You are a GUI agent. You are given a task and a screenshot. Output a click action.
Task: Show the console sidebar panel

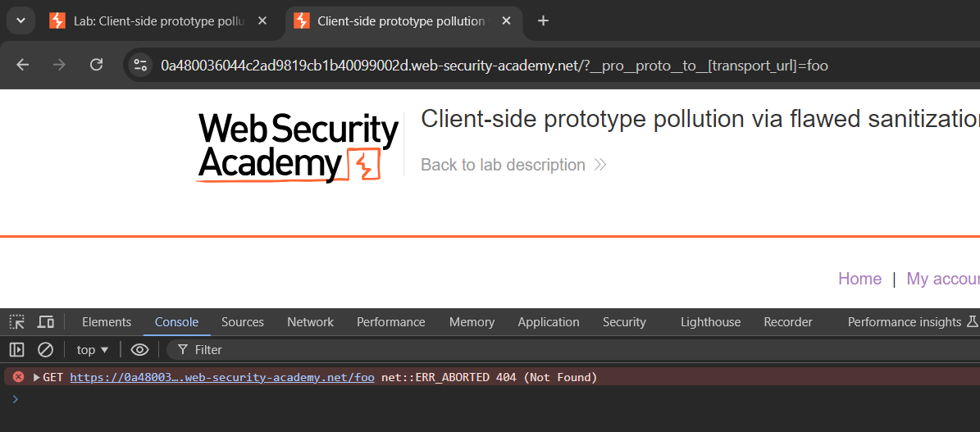[x=17, y=350]
